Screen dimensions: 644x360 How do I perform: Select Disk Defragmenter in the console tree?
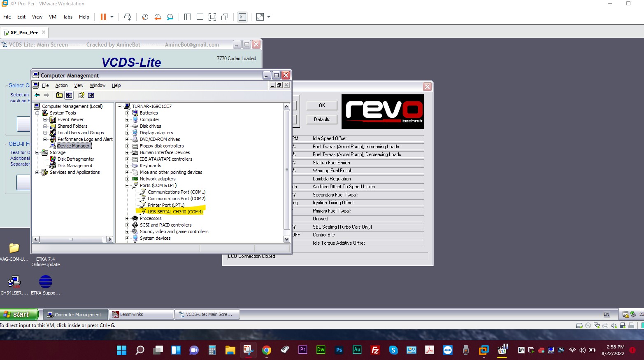[x=76, y=159]
